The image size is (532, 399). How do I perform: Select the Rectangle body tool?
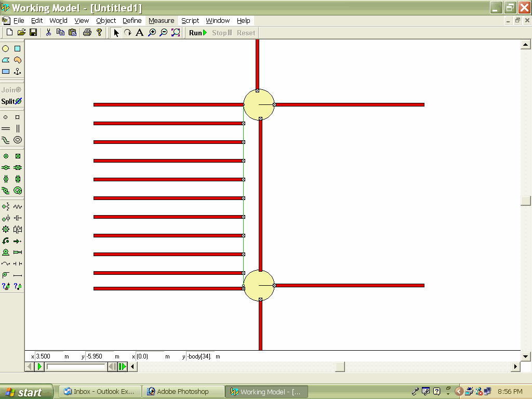coord(6,72)
